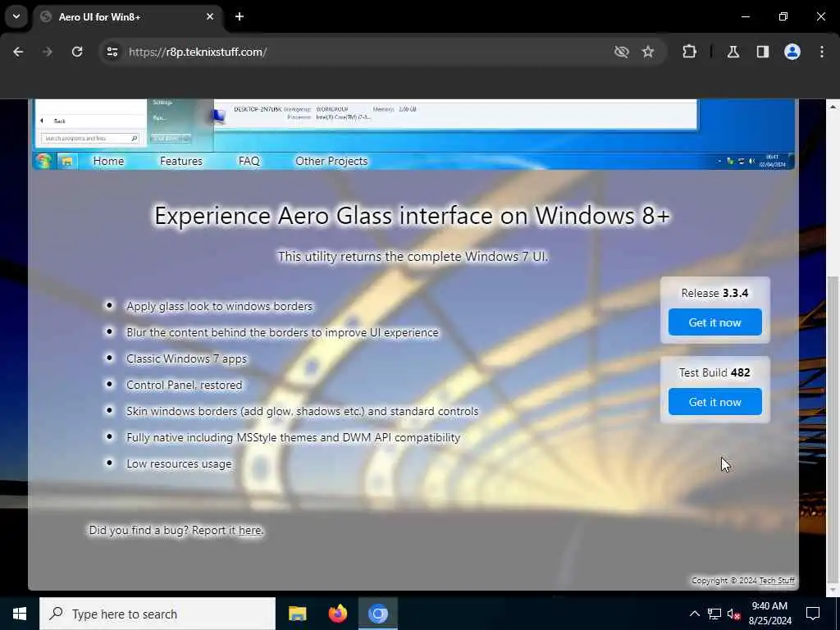Image resolution: width=840 pixels, height=630 pixels.
Task: Open the Features menu item
Action: [181, 162]
